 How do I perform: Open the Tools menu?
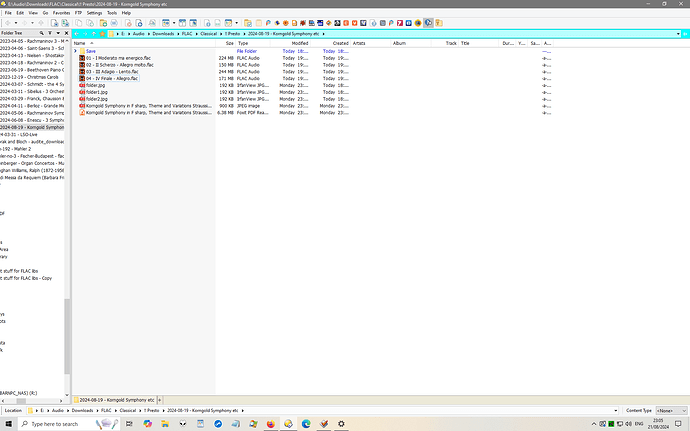[x=112, y=13]
